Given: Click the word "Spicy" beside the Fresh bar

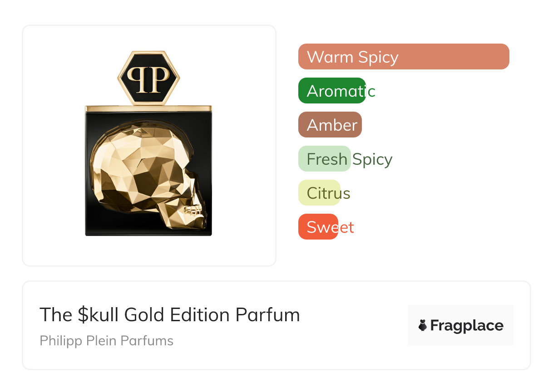Looking at the screenshot, I should click(x=372, y=159).
